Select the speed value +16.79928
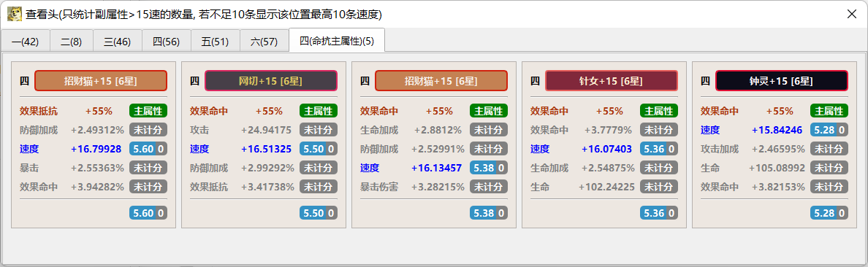 click(96, 149)
